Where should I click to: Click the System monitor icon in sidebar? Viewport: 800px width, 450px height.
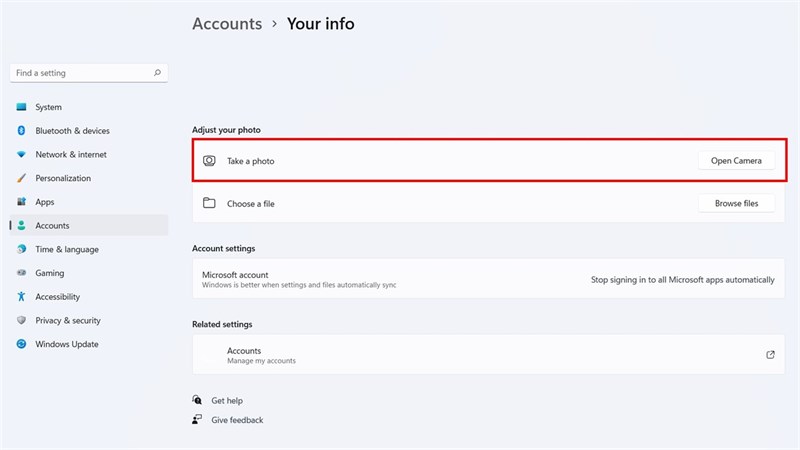click(x=21, y=107)
